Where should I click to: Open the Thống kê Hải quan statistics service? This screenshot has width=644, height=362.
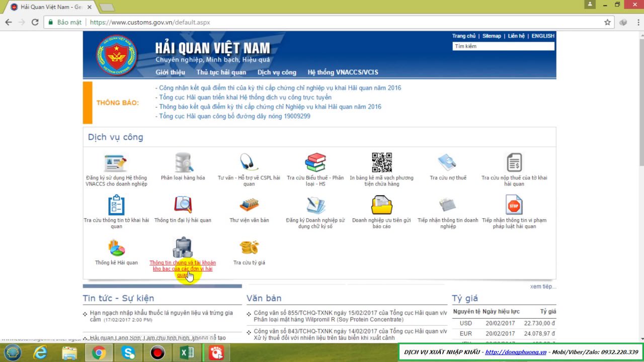(x=115, y=247)
